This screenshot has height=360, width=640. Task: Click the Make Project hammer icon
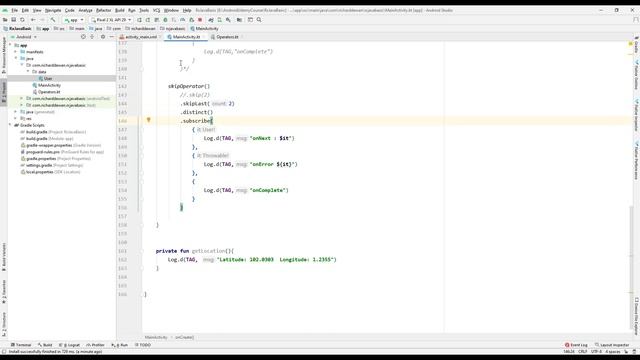53,20
